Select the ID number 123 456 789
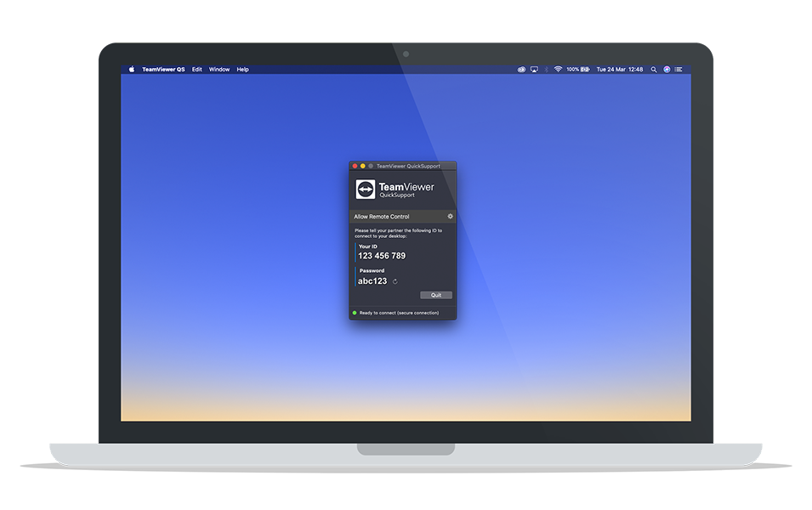Viewport: 812px width, 510px height. click(x=382, y=256)
